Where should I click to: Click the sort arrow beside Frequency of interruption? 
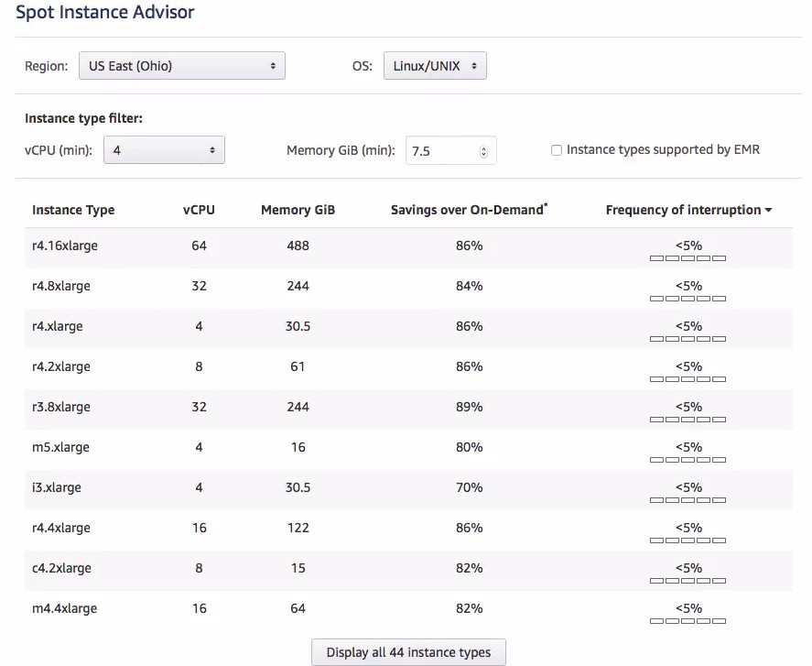click(x=768, y=211)
